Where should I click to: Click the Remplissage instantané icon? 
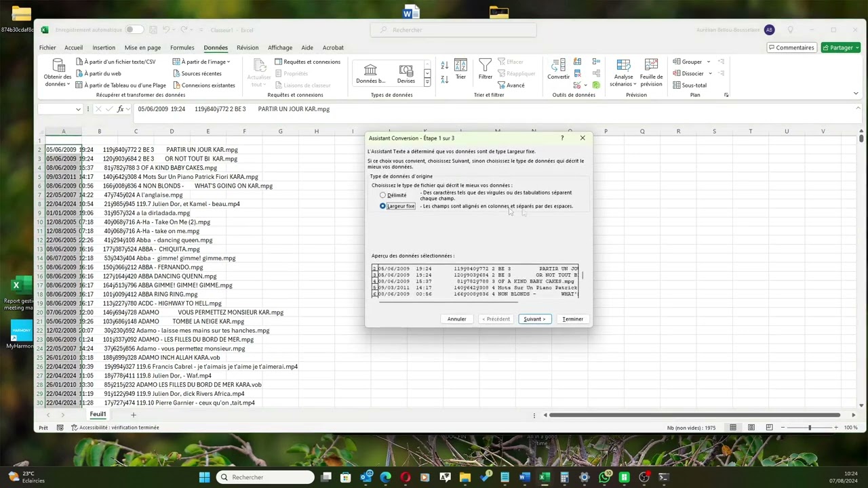(x=577, y=62)
